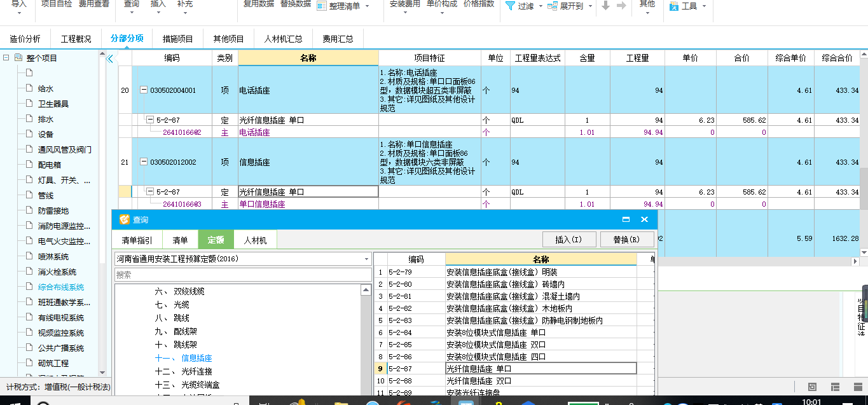Click 项目自检 in the toolbar
The height and width of the screenshot is (405, 868).
point(57,4)
